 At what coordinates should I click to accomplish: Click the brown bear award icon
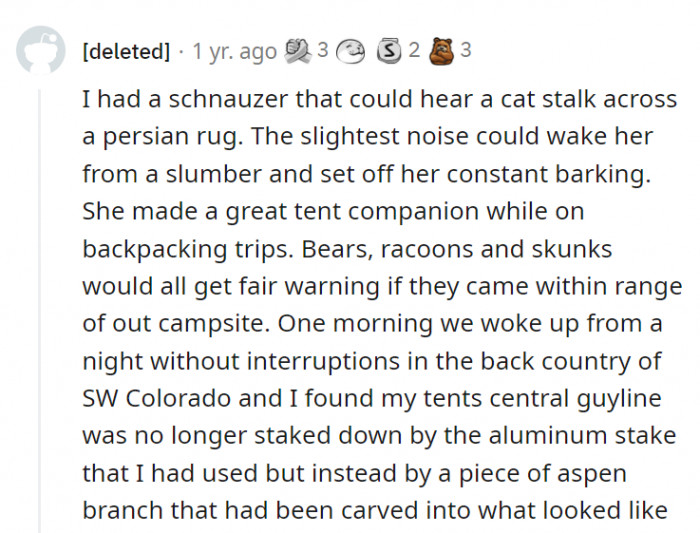[x=441, y=50]
